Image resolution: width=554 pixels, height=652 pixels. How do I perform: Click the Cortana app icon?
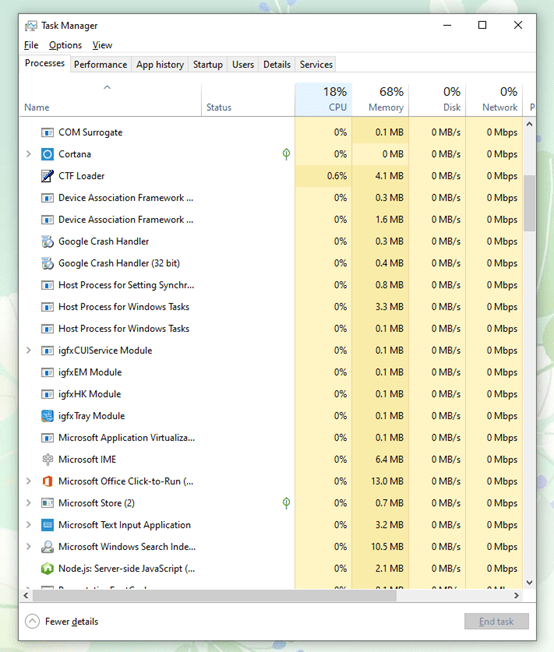click(47, 154)
